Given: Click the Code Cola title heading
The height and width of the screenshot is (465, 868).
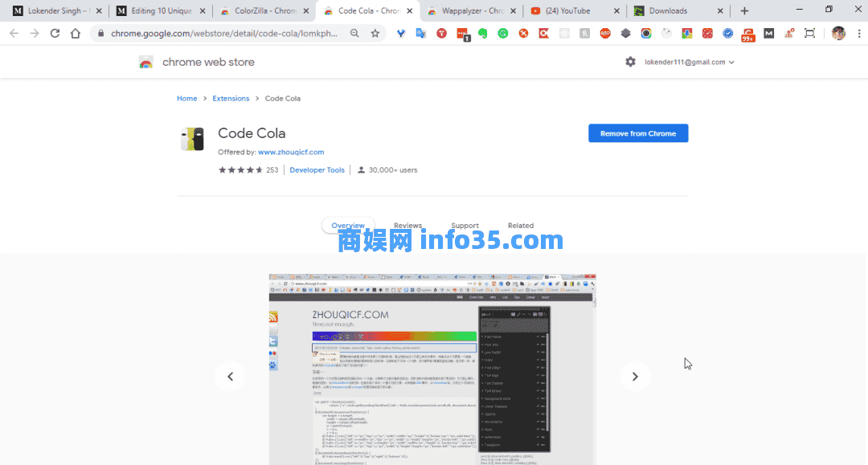Looking at the screenshot, I should click(252, 133).
